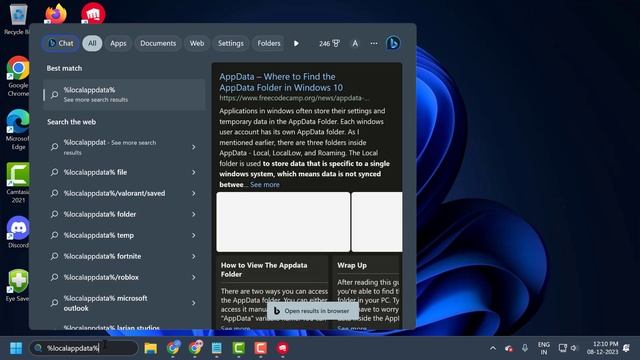Open green Camtasia icon in the taskbar
Screen dimensions: 640x360
239,348
